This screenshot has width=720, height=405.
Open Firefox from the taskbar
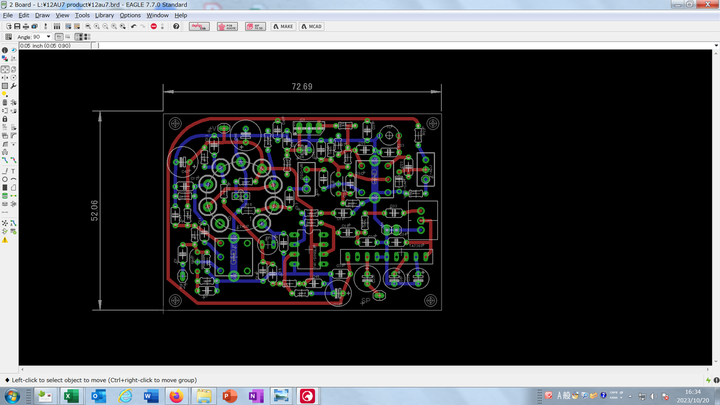click(176, 397)
